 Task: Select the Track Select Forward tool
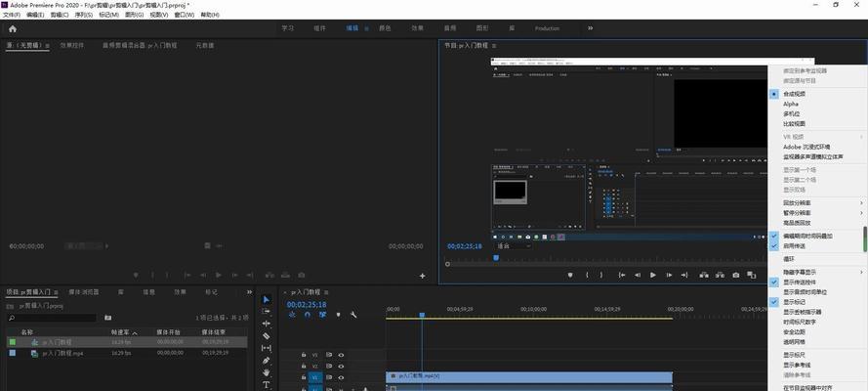coord(267,311)
